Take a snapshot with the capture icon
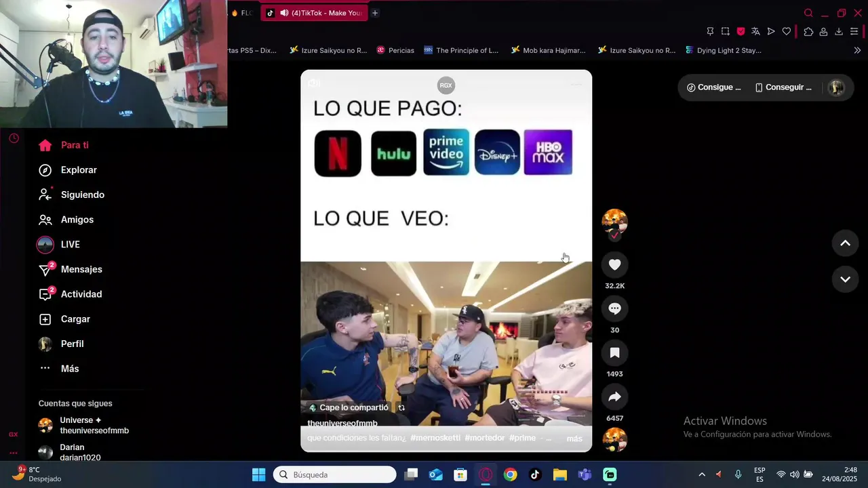868x488 pixels. [x=726, y=31]
